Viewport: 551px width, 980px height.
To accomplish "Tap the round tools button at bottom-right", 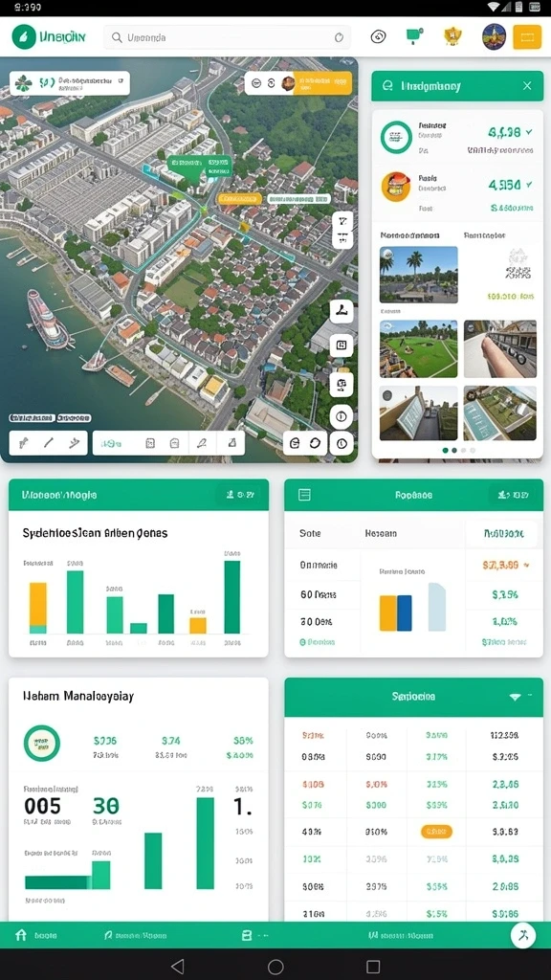I will click(x=523, y=936).
